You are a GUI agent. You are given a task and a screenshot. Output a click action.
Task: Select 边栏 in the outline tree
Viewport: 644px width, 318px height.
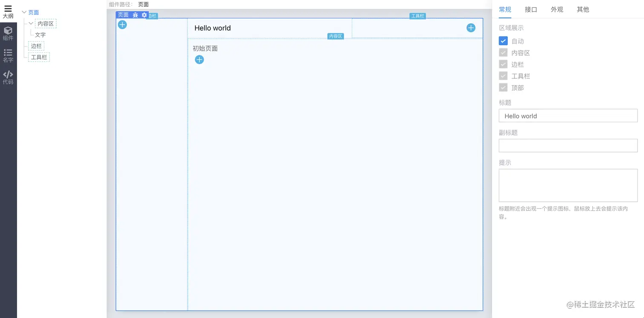pyautogui.click(x=36, y=46)
